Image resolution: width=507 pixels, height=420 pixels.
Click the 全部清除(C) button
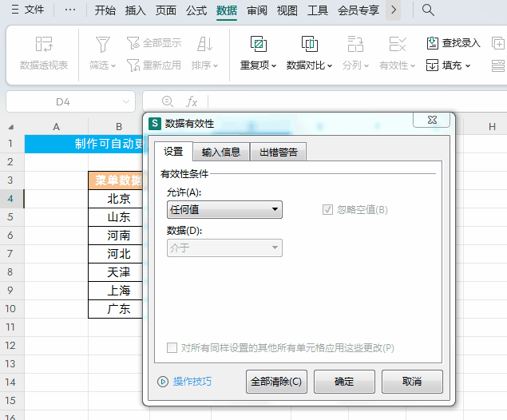[x=276, y=382]
